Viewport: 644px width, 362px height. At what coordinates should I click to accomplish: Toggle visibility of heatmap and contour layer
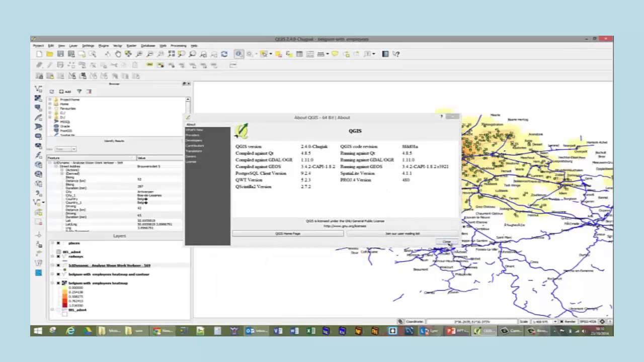pyautogui.click(x=58, y=275)
